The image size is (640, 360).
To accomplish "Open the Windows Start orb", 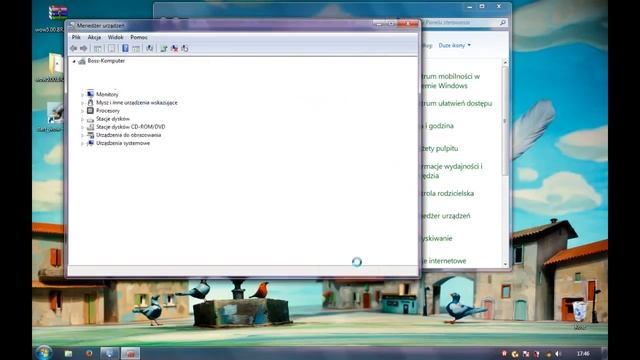I will [x=43, y=353].
